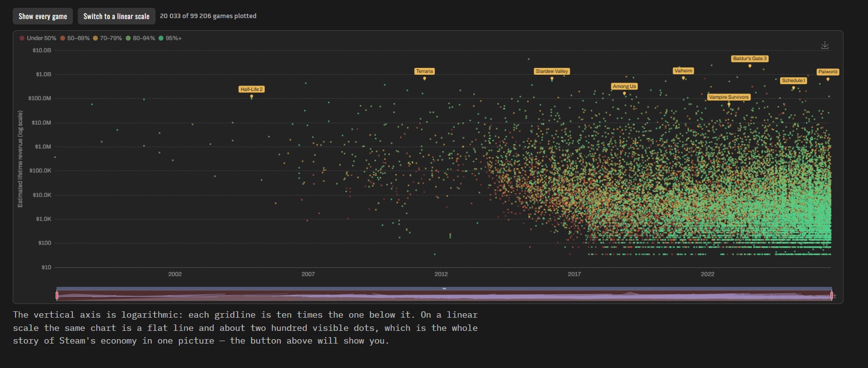
Task: Click the 2017 x-axis label
Action: pos(575,274)
